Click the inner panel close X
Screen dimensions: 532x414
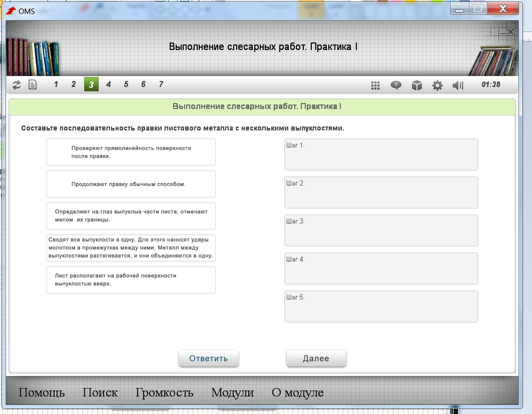[x=510, y=32]
